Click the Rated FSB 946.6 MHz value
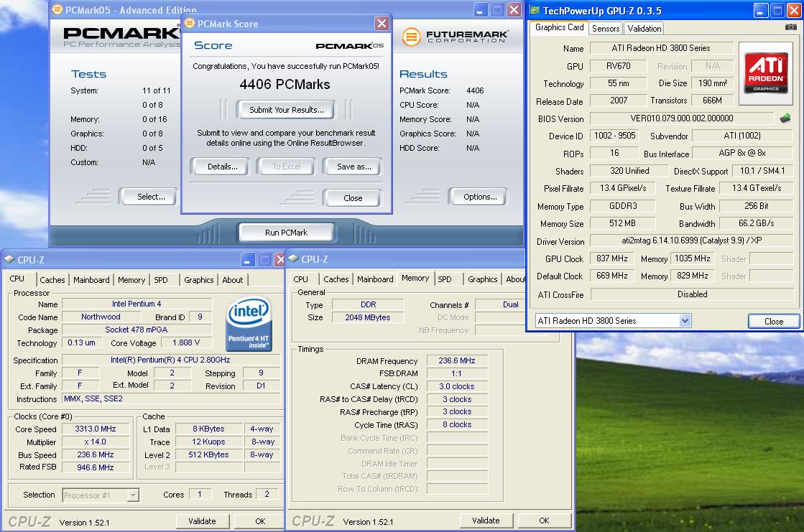This screenshot has height=532, width=804. click(x=96, y=467)
